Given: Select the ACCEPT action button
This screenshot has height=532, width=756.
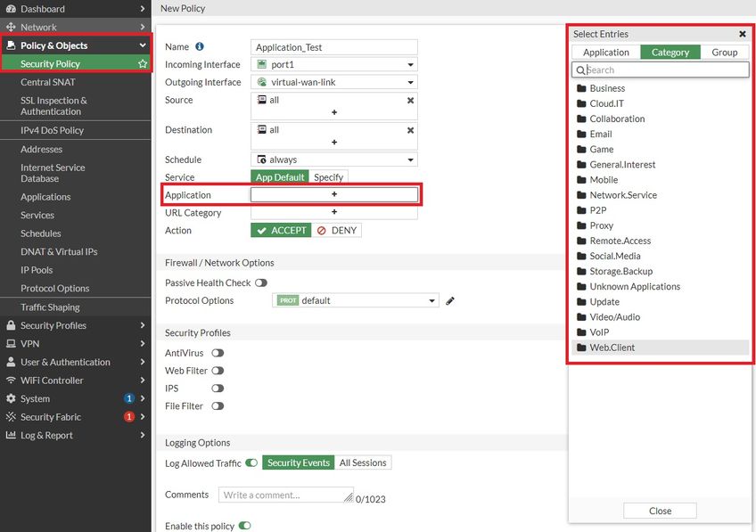Looking at the screenshot, I should point(281,230).
